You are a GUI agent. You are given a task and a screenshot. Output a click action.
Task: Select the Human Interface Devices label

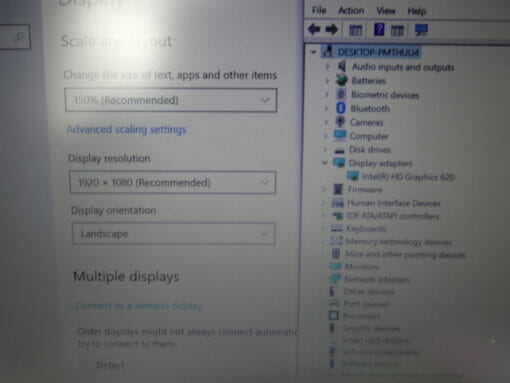[x=394, y=203]
